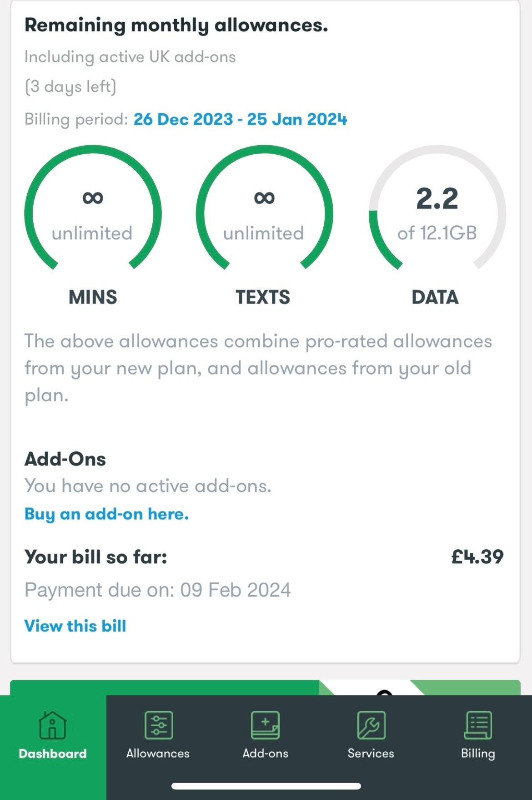Tap the MINS unlimited gauge ring
The image size is (532, 800).
tap(93, 208)
